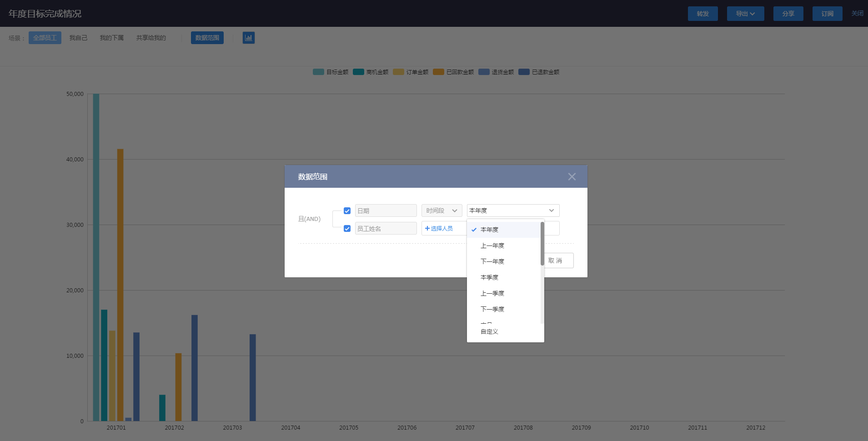Pick 自定义 option in the list
The height and width of the screenshot is (441, 868).
489,331
